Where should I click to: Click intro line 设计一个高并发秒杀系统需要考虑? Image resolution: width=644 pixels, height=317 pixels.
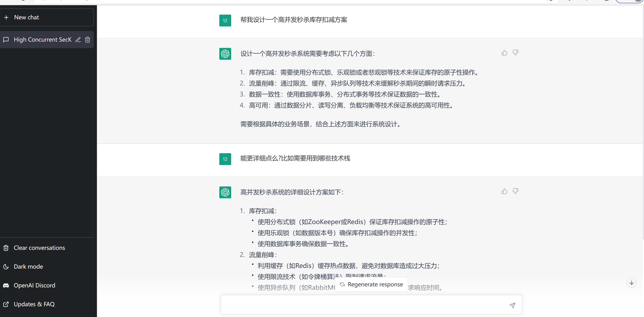click(x=308, y=54)
